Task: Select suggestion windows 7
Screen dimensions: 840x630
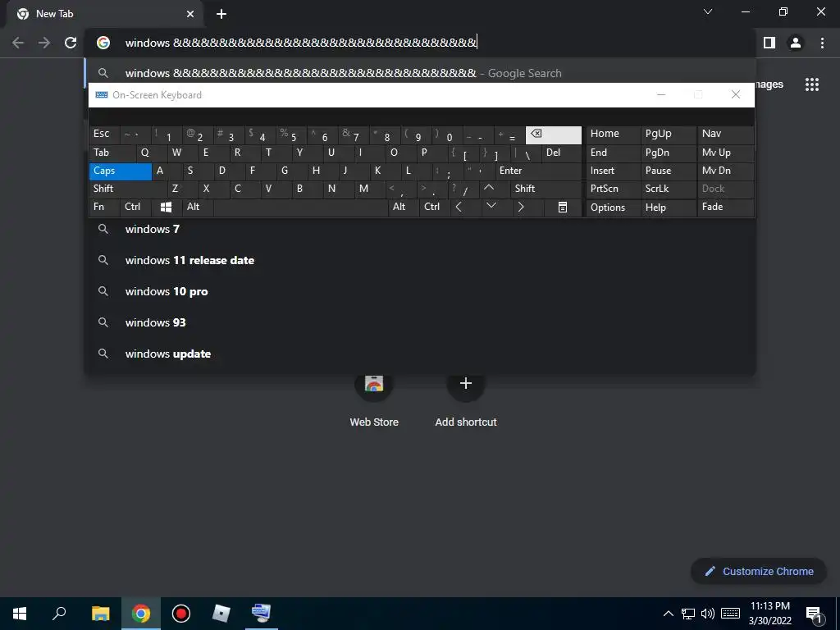Action: pos(421,230)
